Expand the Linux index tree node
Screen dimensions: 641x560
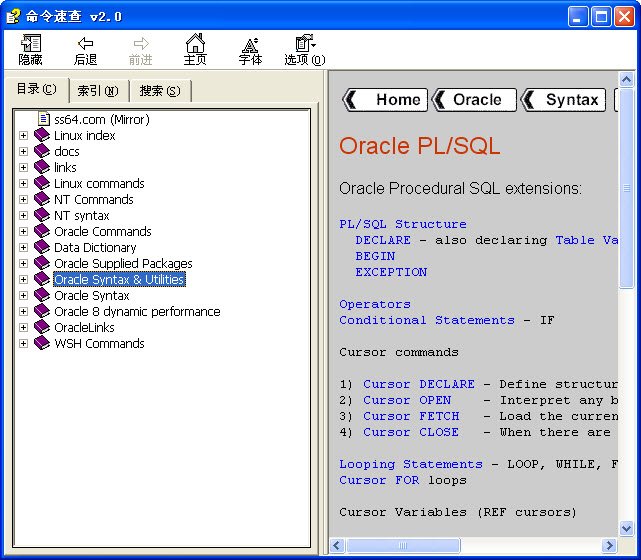24,136
